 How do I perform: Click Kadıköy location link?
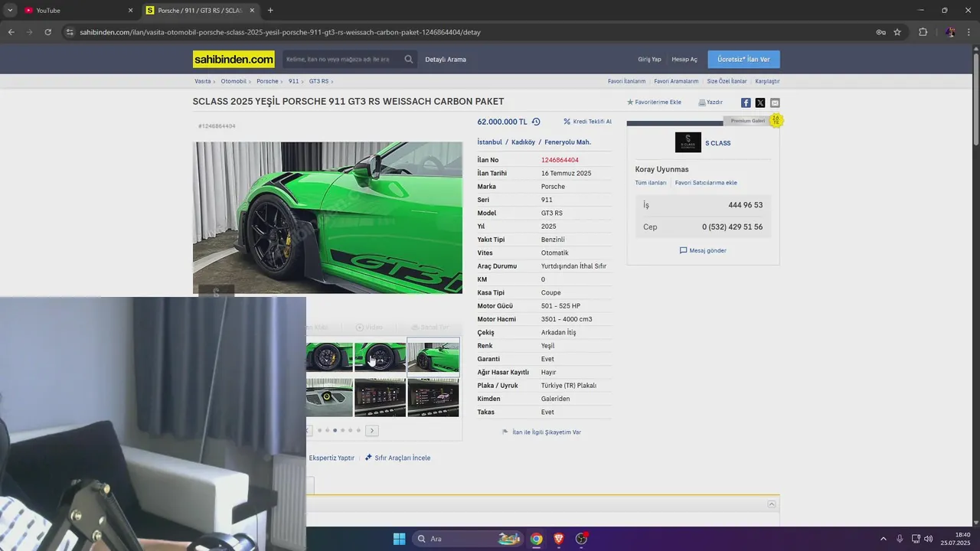coord(523,142)
